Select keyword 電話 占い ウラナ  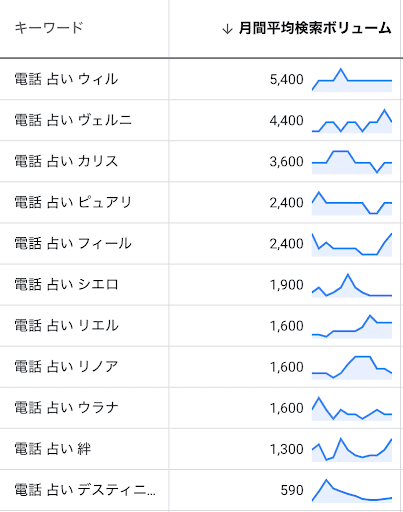[66, 408]
